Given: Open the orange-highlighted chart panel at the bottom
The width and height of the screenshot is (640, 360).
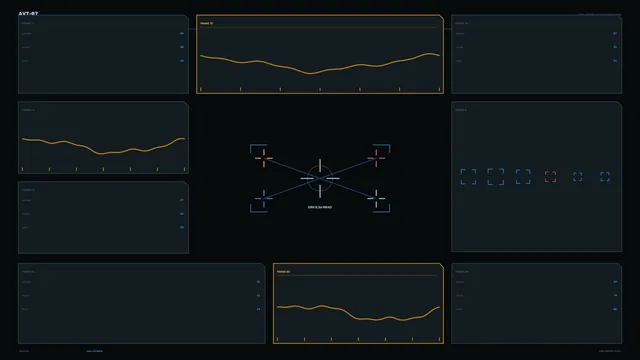Looking at the screenshot, I should click(x=358, y=303).
